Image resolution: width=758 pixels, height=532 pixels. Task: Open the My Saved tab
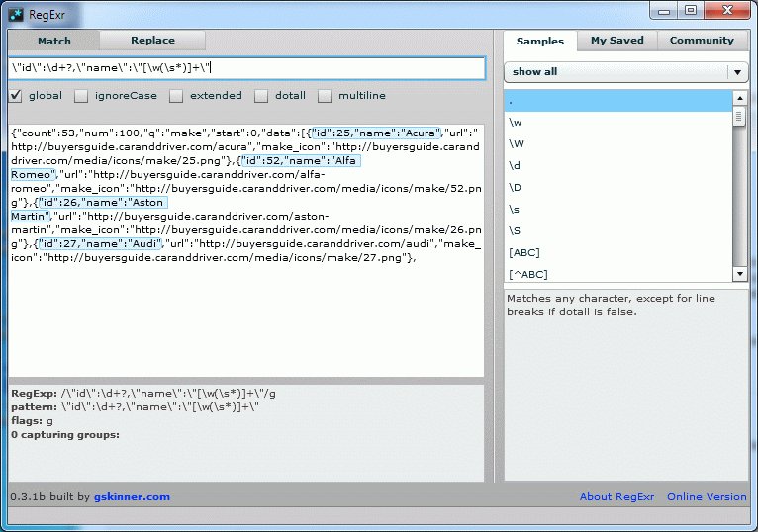(x=617, y=41)
